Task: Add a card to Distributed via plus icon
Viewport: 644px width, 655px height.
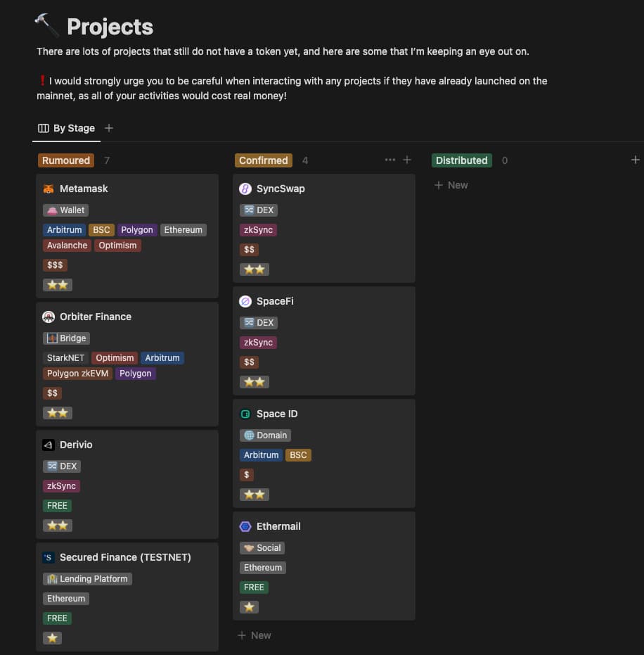Action: 636,160
